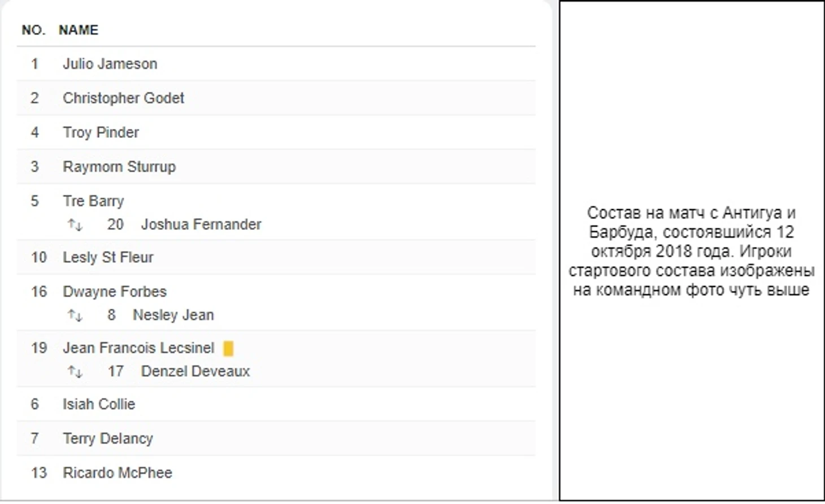Select Dwayne Forbes from list
This screenshot has height=504, width=825.
(x=115, y=292)
